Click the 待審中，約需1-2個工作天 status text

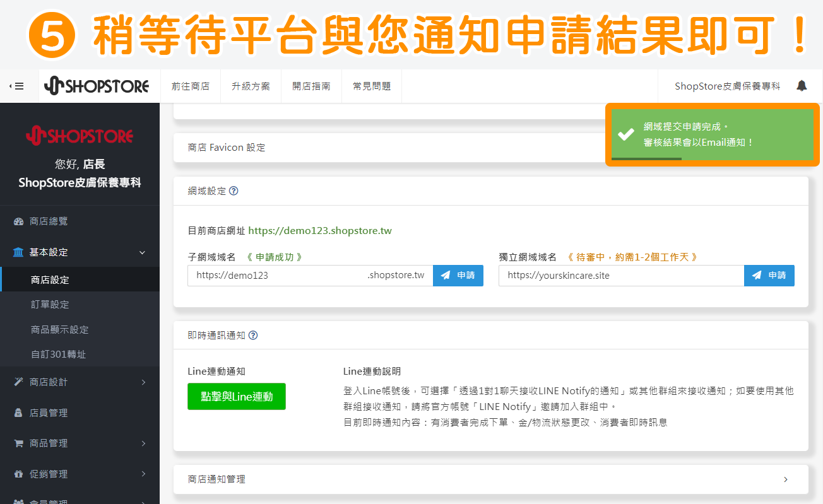tap(632, 257)
